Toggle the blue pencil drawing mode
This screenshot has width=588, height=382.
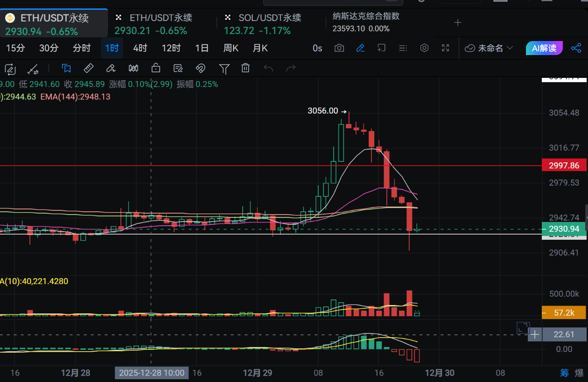click(360, 48)
